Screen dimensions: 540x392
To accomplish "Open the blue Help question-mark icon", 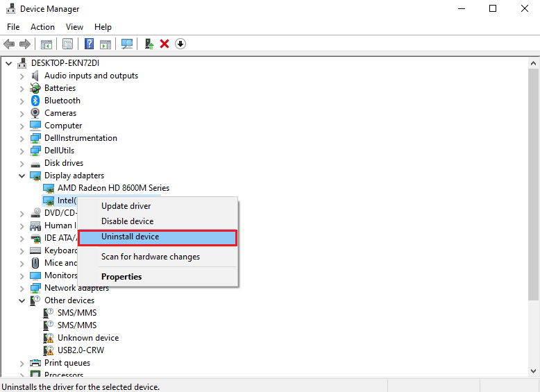I will (x=90, y=44).
